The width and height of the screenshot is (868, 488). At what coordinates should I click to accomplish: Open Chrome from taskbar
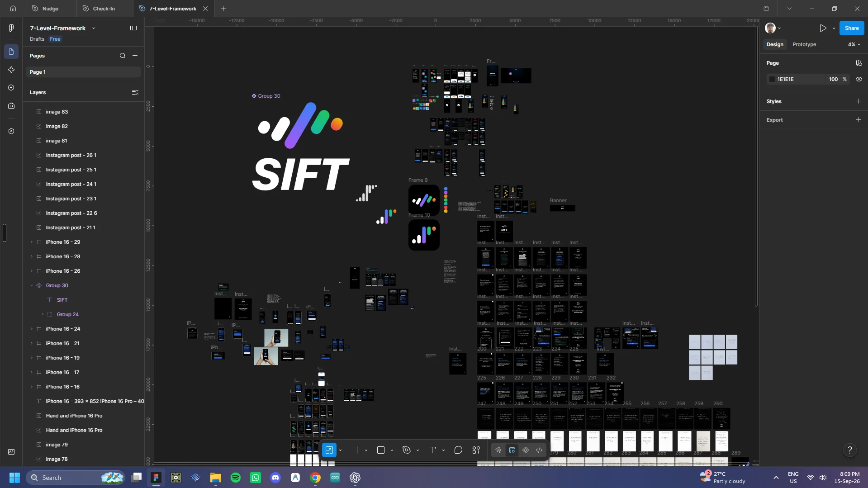point(315,478)
